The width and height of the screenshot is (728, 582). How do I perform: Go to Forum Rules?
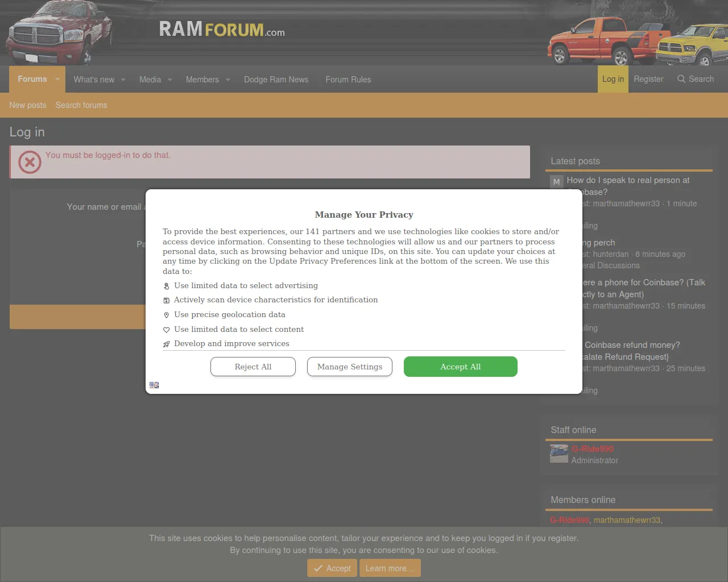348,80
